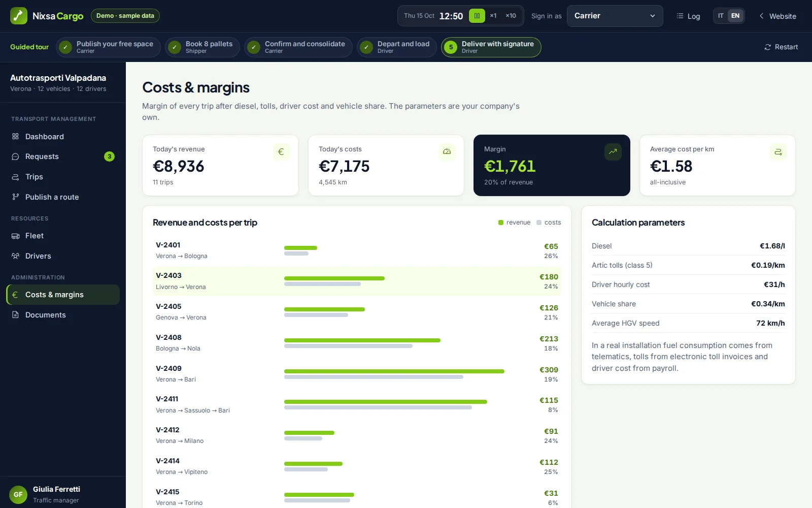Select trip row V-2414 Verona → Vipiteno
Image resolution: width=812 pixels, height=508 pixels.
[x=357, y=466]
